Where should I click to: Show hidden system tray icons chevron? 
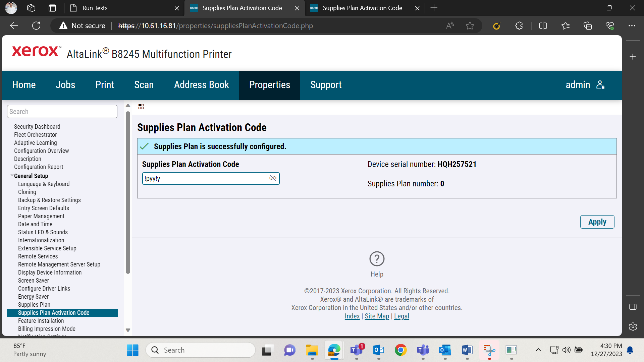pyautogui.click(x=538, y=350)
